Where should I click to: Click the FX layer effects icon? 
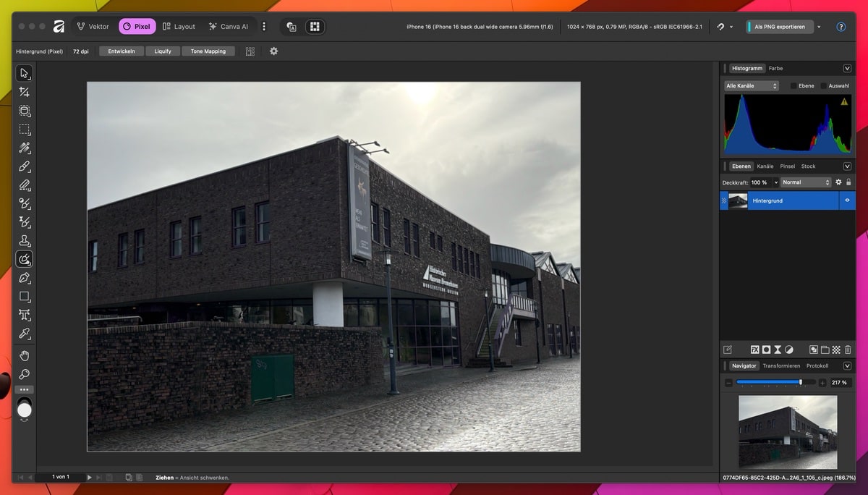(754, 350)
